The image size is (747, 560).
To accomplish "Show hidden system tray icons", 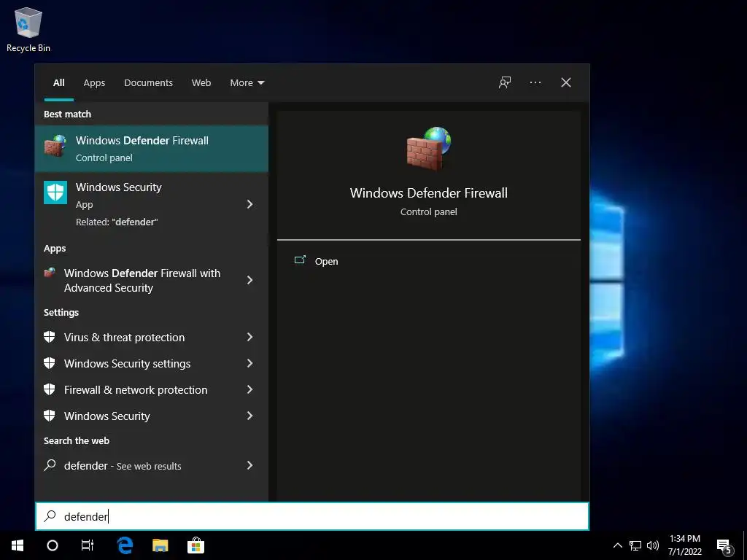I will click(x=617, y=545).
